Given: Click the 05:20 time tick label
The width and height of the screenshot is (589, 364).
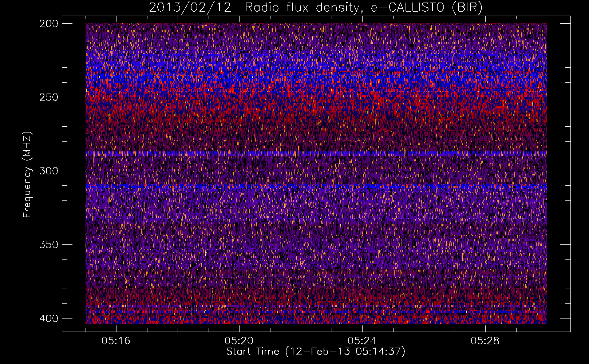Looking at the screenshot, I should coord(239,341).
